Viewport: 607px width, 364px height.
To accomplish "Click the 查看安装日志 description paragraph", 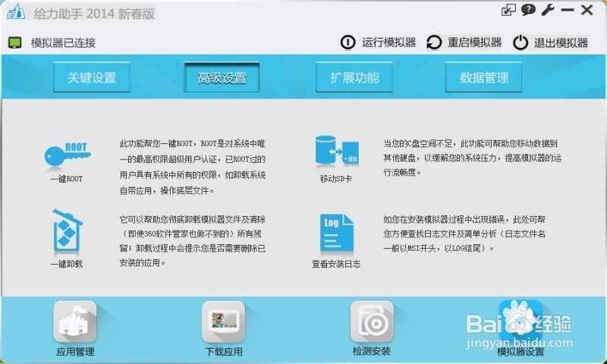I will tap(464, 234).
